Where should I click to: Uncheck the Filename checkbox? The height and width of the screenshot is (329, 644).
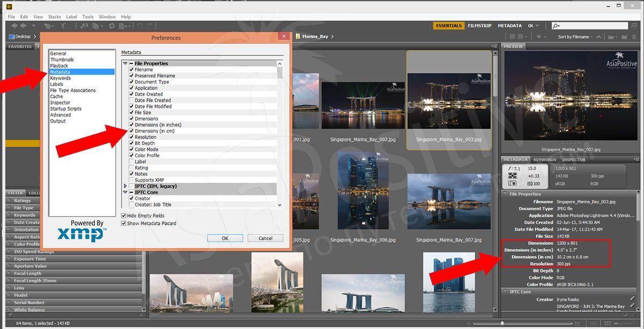(131, 70)
